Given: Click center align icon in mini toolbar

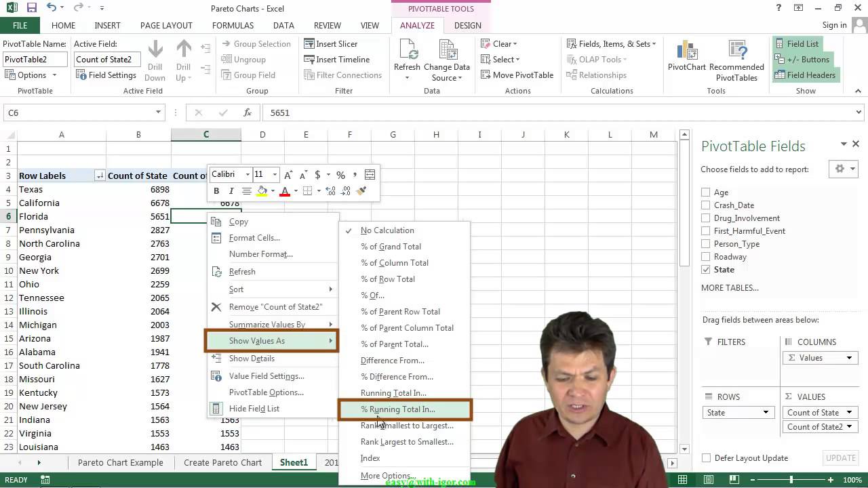Looking at the screenshot, I should point(247,191).
